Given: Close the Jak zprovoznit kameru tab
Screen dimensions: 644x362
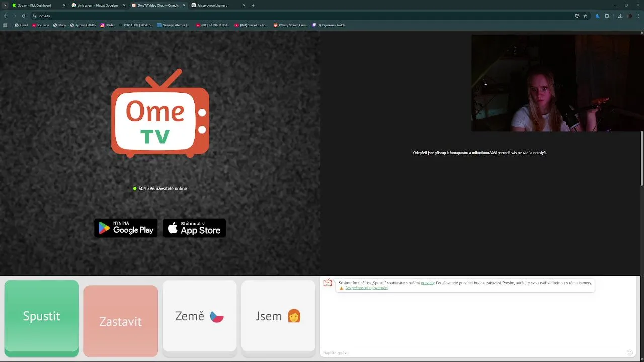Looking at the screenshot, I should click(x=244, y=5).
